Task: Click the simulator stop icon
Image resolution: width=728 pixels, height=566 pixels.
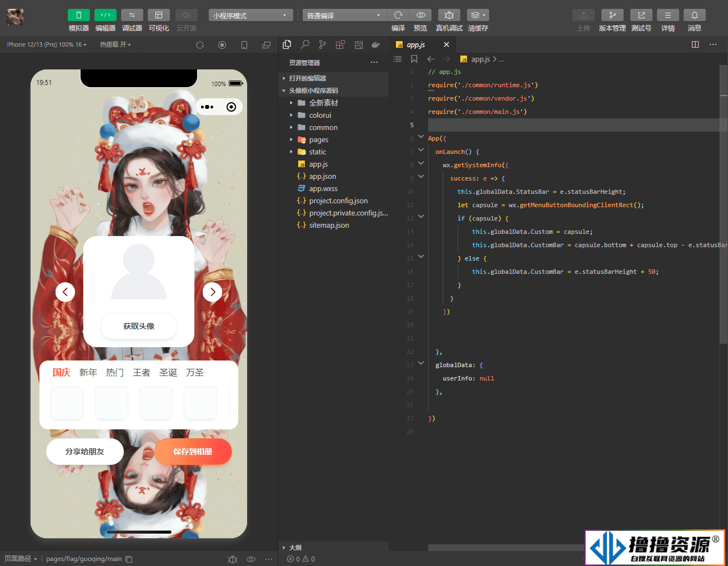Action: click(222, 45)
